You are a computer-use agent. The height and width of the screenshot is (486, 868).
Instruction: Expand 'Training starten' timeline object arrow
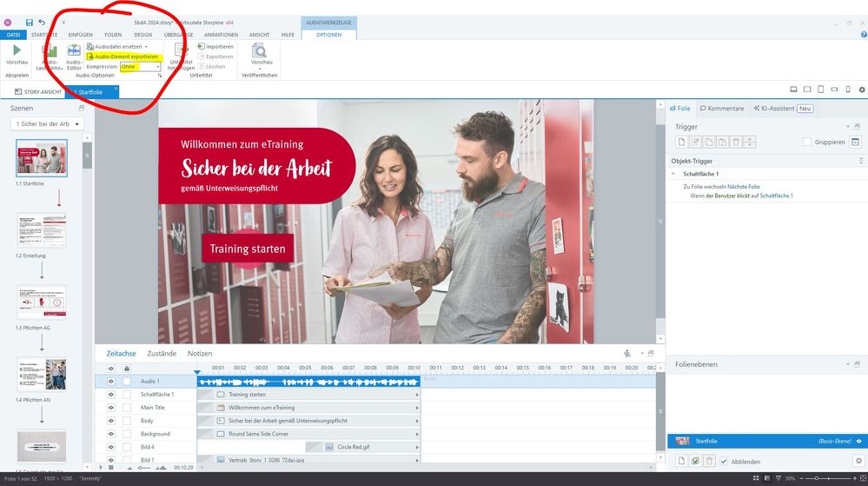click(x=417, y=395)
